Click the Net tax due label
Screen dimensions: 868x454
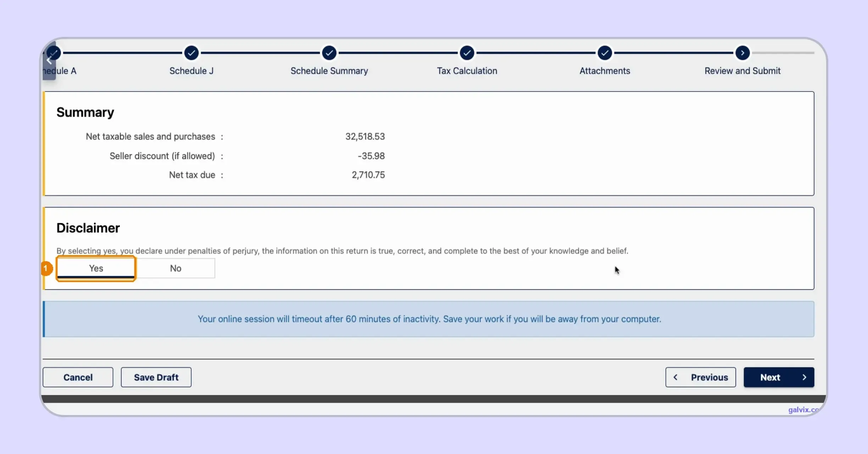tap(192, 175)
